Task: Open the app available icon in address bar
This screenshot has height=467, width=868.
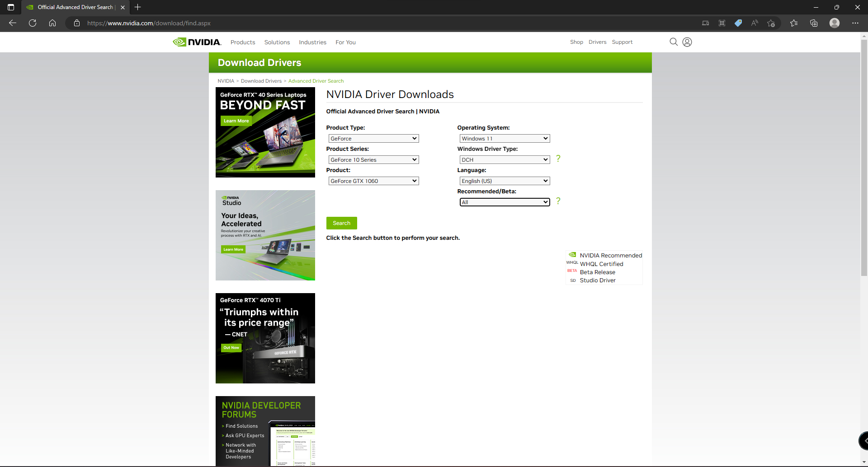Action: pos(706,23)
